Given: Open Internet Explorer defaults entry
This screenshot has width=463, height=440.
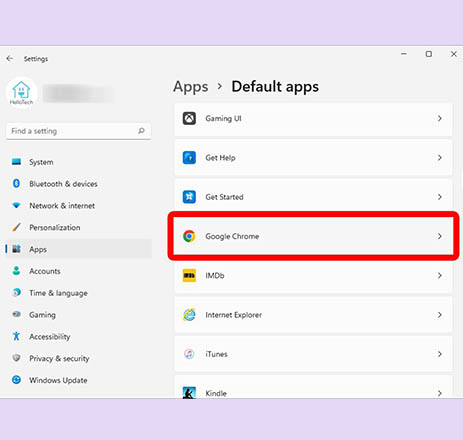Looking at the screenshot, I should (313, 315).
